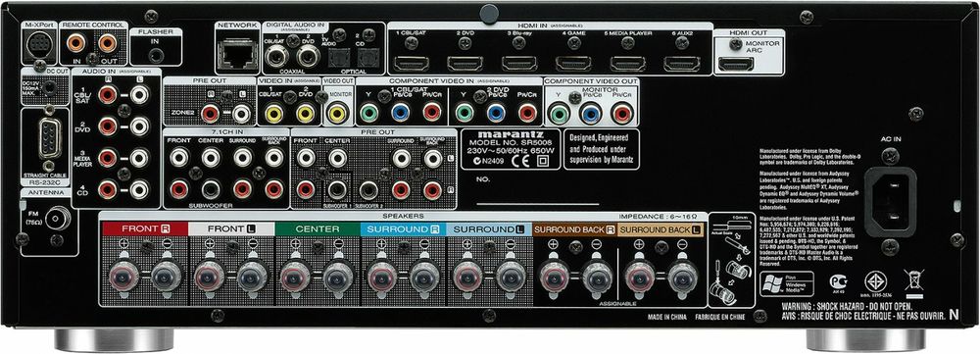Click the blue SURROUND R label
Screen dimensions: 980x354
(403, 228)
